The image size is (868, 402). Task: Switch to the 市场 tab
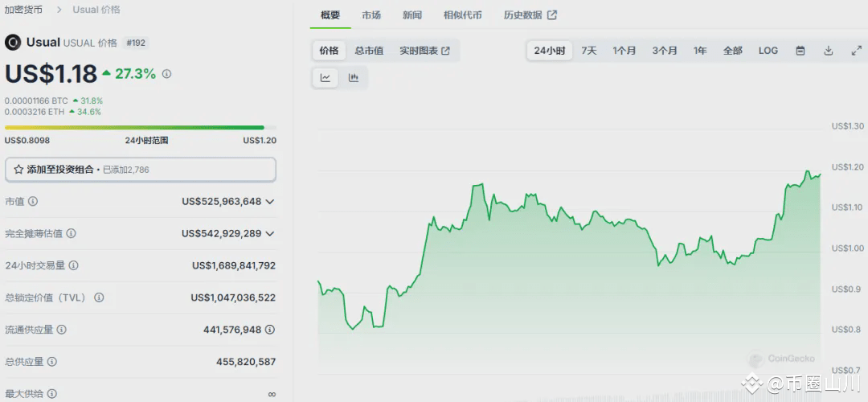pyautogui.click(x=371, y=15)
